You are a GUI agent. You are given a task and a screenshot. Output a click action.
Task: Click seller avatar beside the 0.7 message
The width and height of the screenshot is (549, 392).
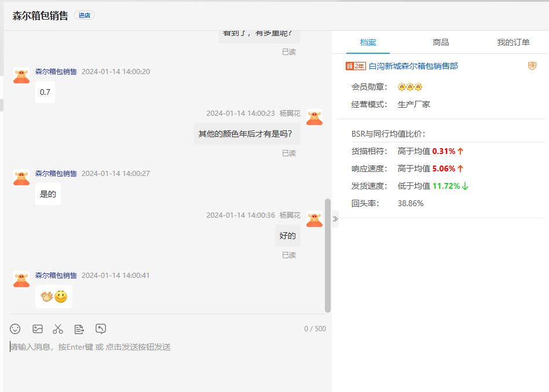pyautogui.click(x=21, y=75)
